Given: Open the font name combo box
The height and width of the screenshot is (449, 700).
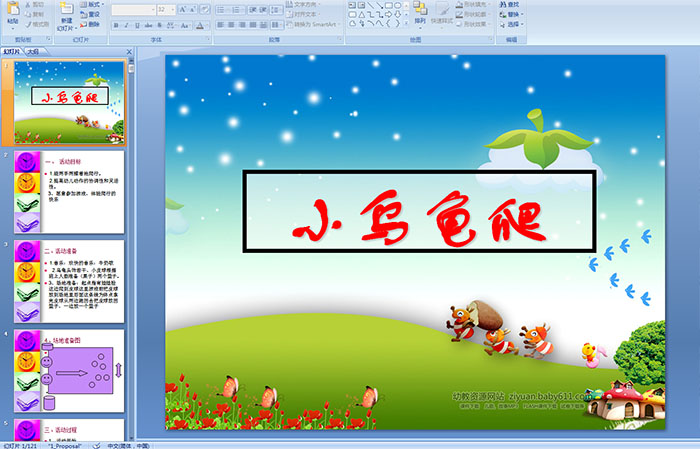Looking at the screenshot, I should (133, 10).
